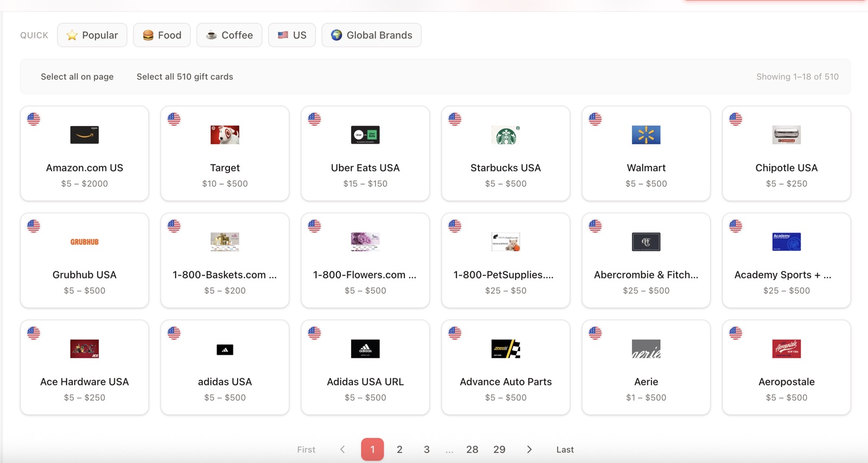Image resolution: width=868 pixels, height=463 pixels.
Task: Click the 1-800-Baskets.com card image
Action: click(225, 242)
